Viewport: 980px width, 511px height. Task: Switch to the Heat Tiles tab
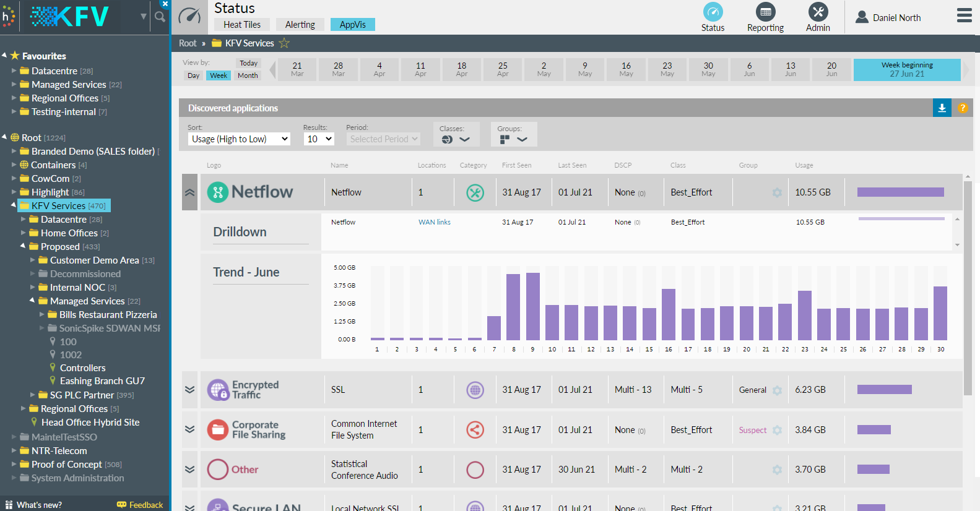[241, 25]
